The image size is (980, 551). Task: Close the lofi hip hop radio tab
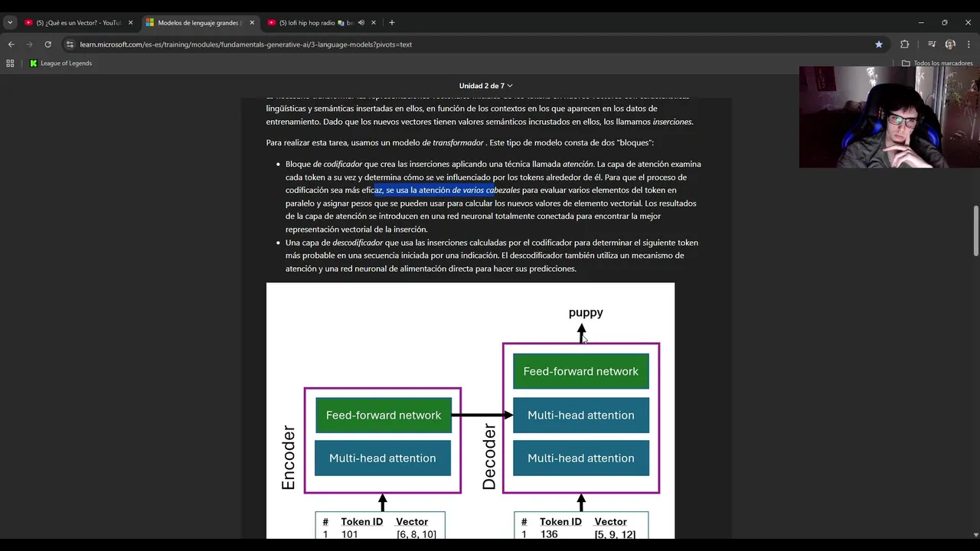pos(374,23)
